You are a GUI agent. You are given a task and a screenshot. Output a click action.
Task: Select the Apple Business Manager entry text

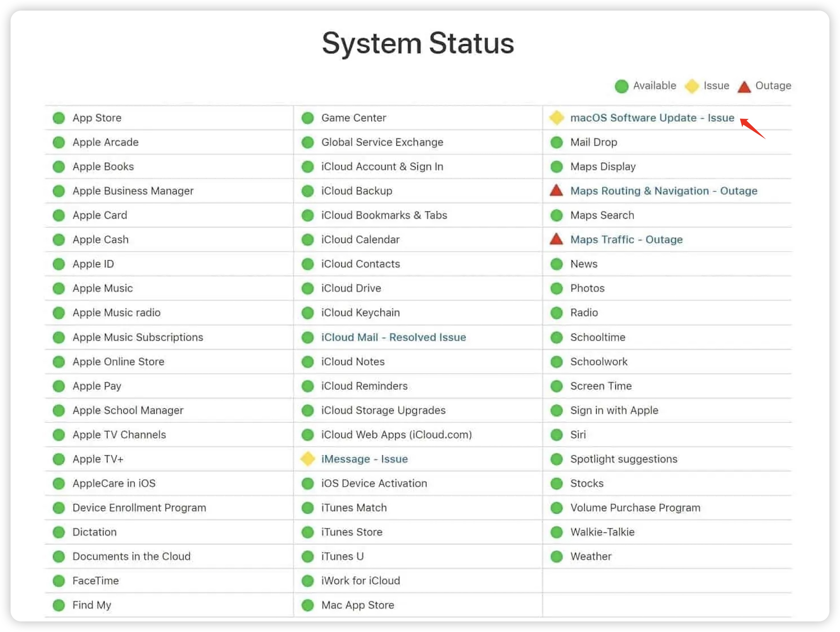(133, 191)
